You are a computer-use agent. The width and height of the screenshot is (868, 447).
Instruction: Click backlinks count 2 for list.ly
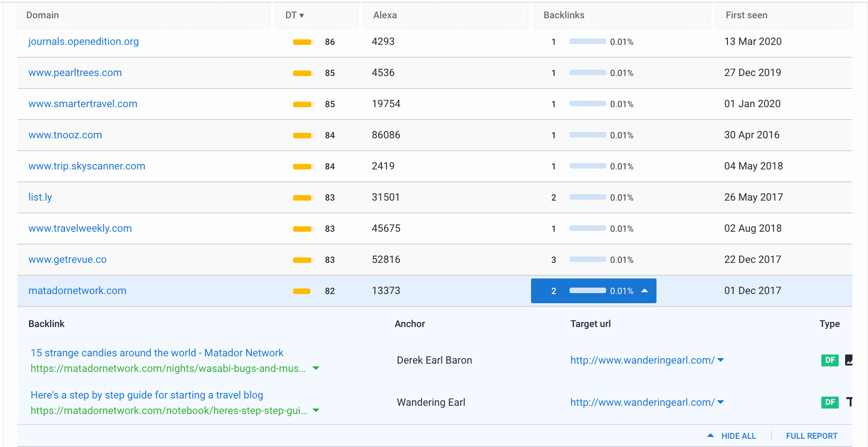(553, 198)
